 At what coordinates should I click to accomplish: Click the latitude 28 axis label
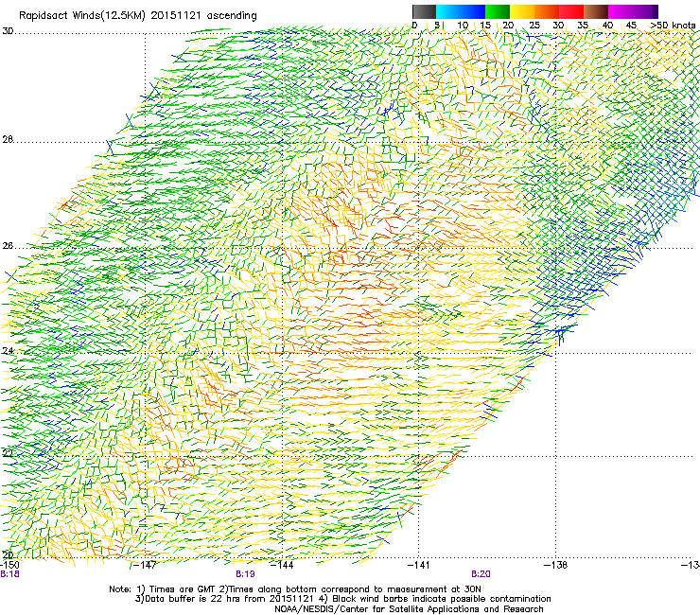(8, 140)
